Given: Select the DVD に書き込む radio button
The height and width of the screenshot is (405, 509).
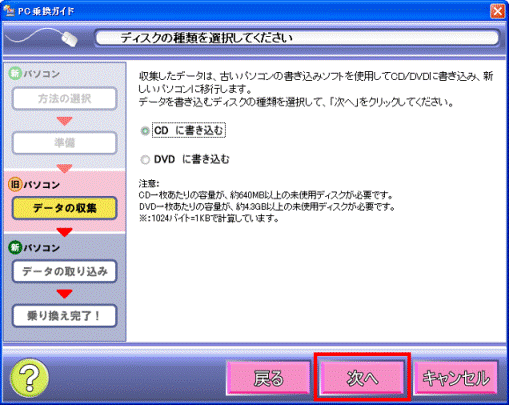Looking at the screenshot, I should coord(145,160).
